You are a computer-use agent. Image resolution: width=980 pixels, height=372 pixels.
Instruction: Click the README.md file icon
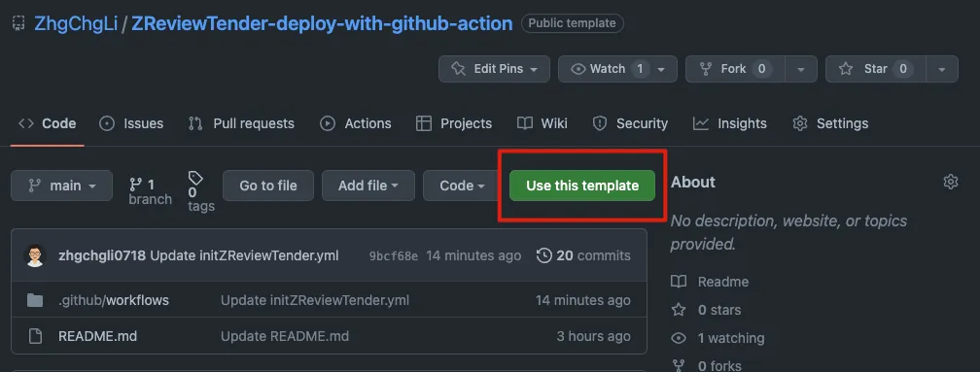(35, 336)
